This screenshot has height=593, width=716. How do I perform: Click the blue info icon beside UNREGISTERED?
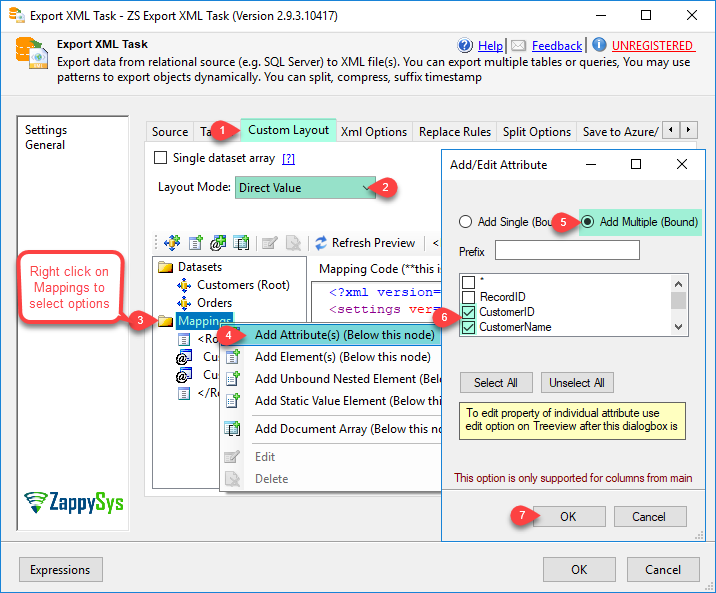(599, 45)
